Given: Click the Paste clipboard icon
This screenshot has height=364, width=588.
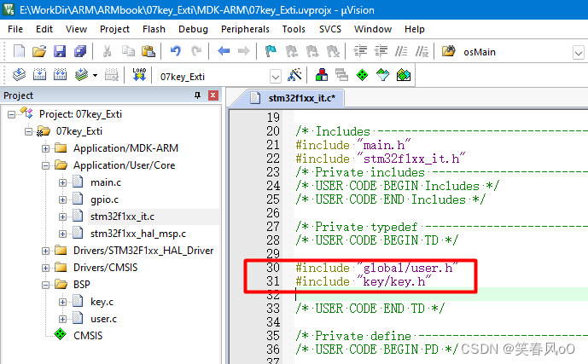Looking at the screenshot, I should tap(148, 51).
